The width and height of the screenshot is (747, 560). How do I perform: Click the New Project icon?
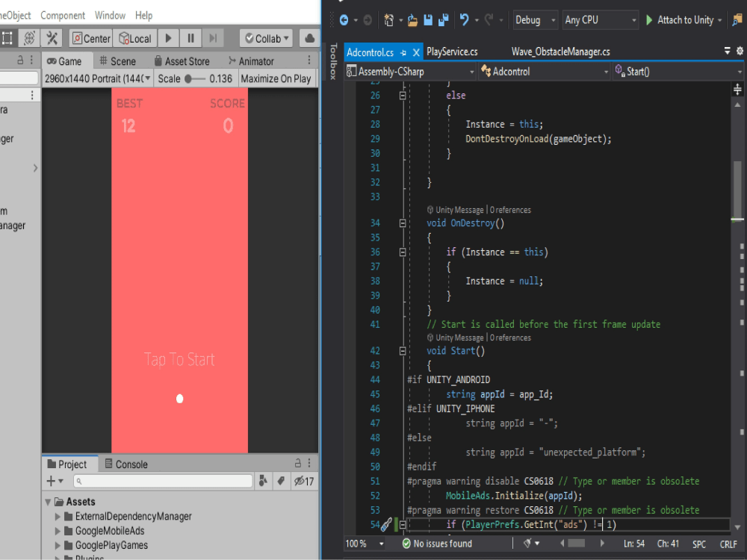tap(388, 20)
